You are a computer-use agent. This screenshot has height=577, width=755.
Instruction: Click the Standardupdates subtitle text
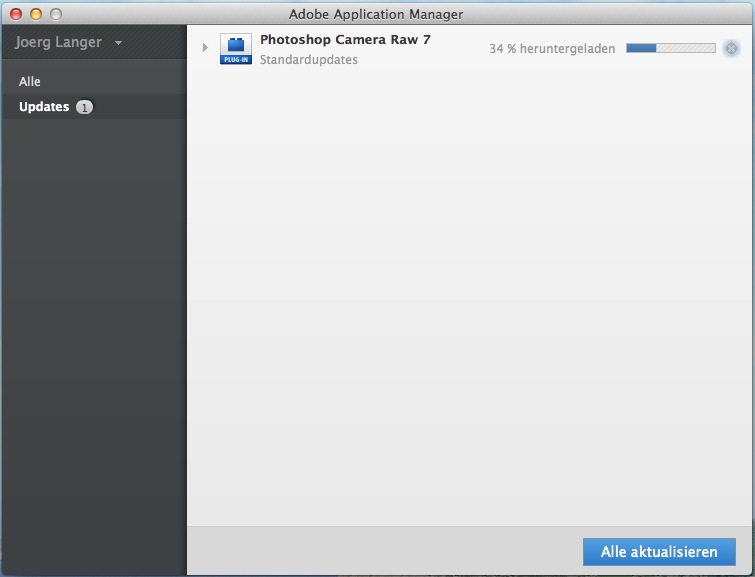pos(308,60)
